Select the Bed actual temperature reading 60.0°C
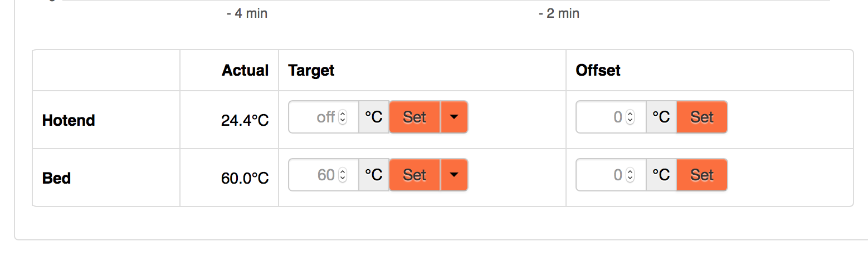 245,178
